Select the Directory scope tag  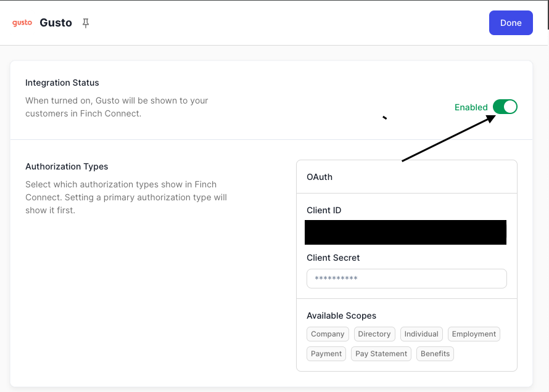click(x=374, y=334)
